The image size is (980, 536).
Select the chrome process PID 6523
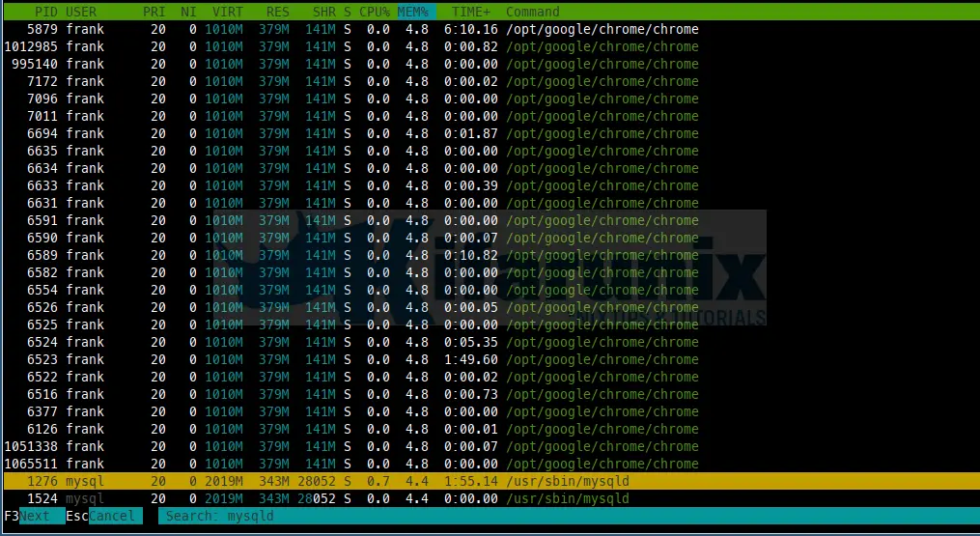pyautogui.click(x=491, y=359)
